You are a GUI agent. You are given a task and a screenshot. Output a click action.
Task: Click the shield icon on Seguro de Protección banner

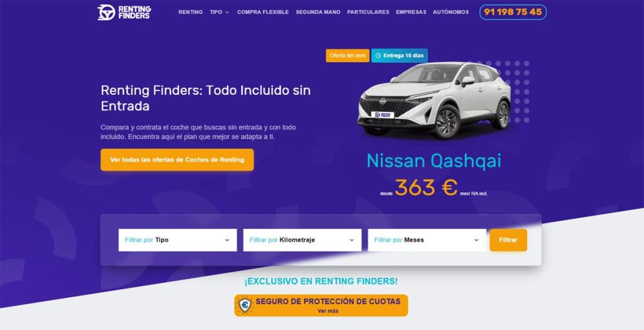pyautogui.click(x=245, y=305)
